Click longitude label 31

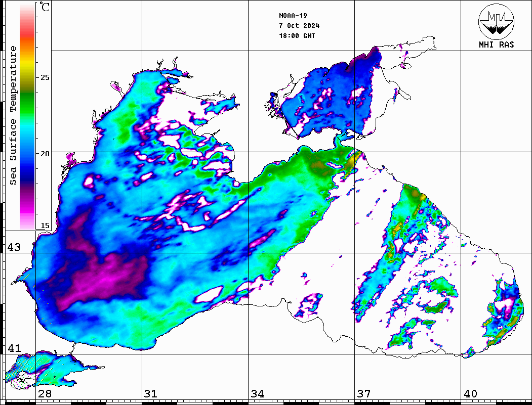point(151,394)
